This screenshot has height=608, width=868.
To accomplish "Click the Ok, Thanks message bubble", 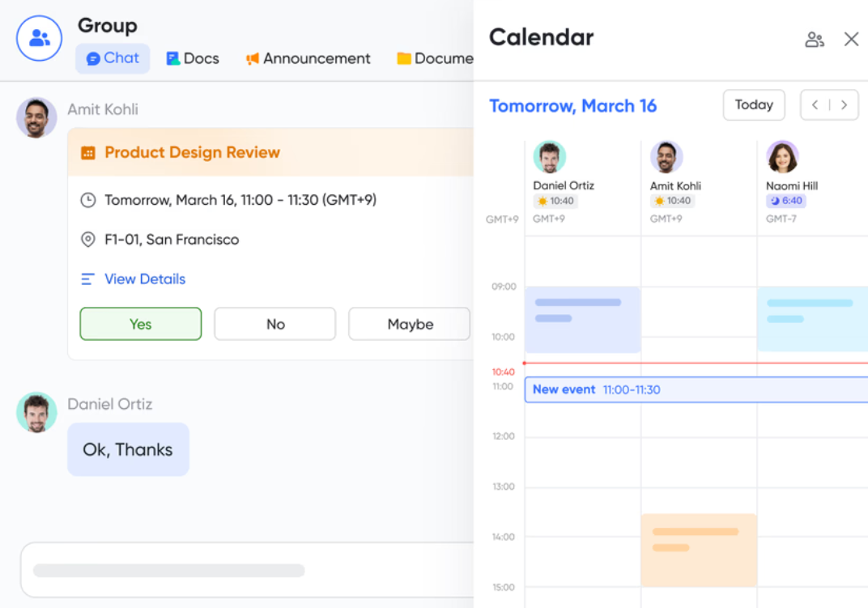I will [x=128, y=449].
